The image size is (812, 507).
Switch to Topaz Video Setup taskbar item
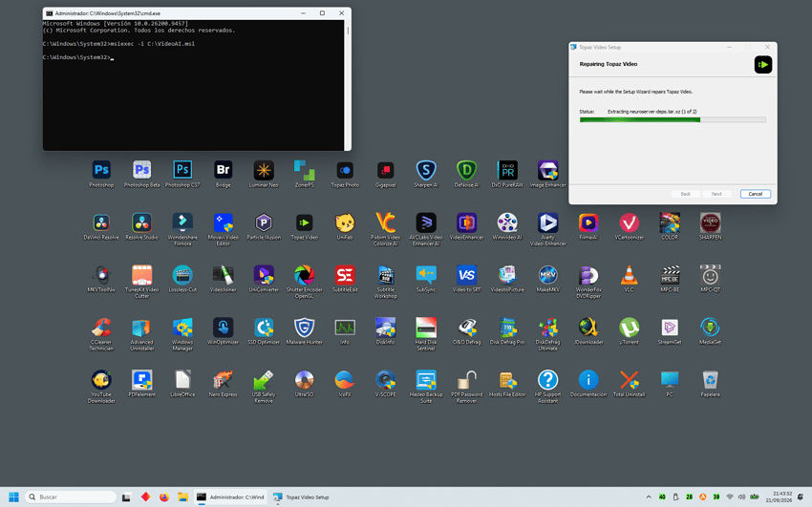301,497
